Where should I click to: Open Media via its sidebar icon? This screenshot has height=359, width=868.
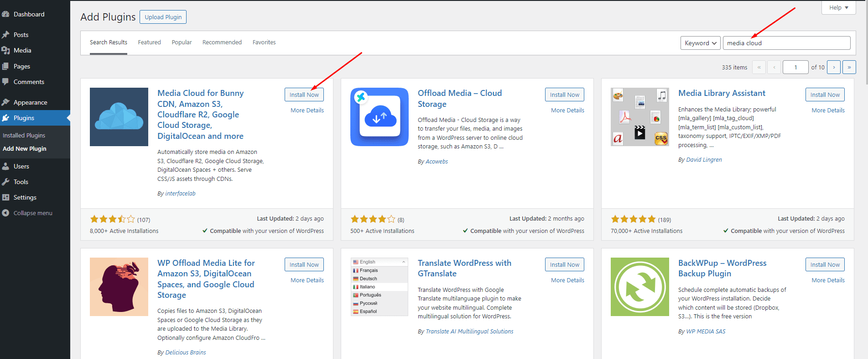tap(5, 50)
